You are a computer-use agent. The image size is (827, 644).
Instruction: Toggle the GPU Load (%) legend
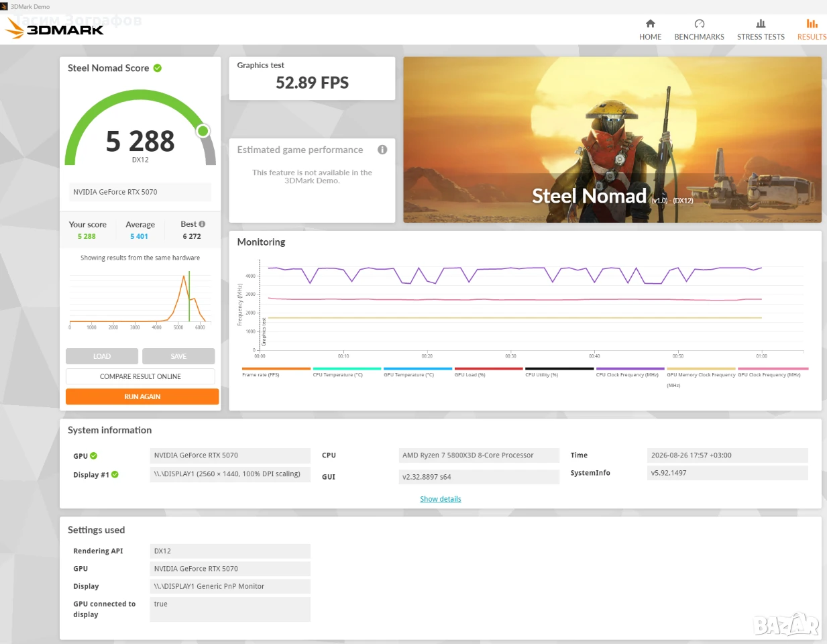click(488, 372)
